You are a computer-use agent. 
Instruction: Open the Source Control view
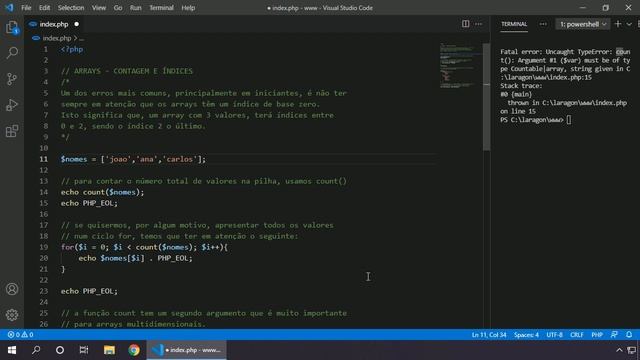tap(12, 79)
